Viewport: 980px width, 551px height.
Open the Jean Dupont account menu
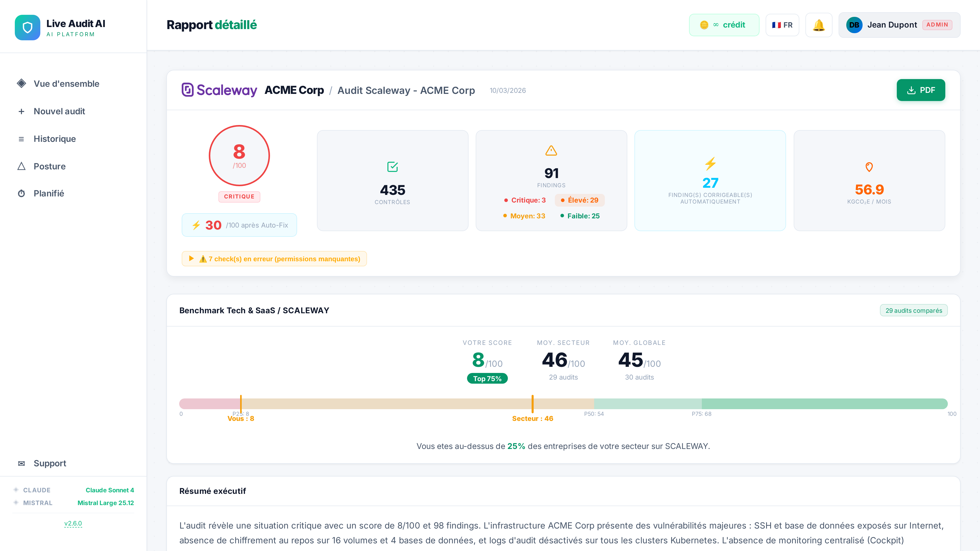tap(892, 25)
